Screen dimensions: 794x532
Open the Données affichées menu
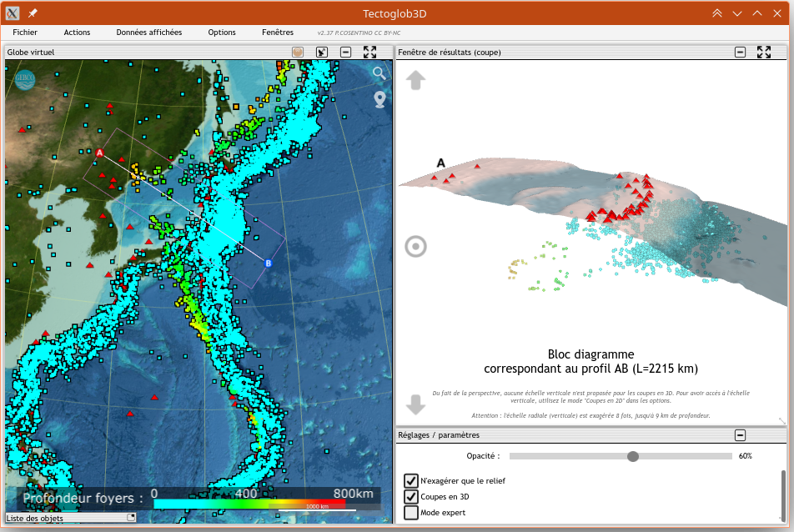[x=148, y=33]
